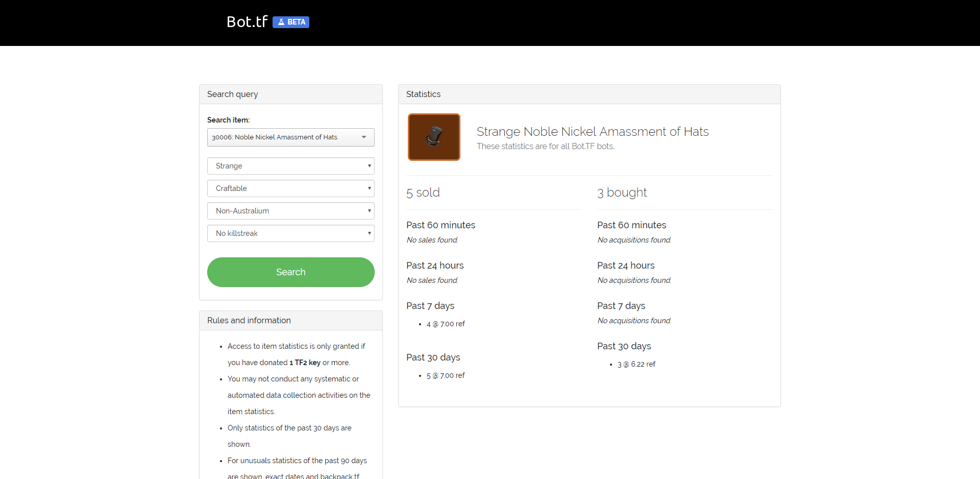Open the Search item combo box

pos(291,137)
